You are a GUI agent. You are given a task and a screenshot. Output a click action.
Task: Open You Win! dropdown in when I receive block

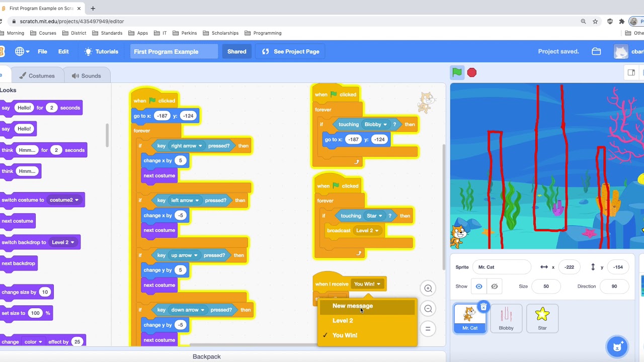pos(368,284)
